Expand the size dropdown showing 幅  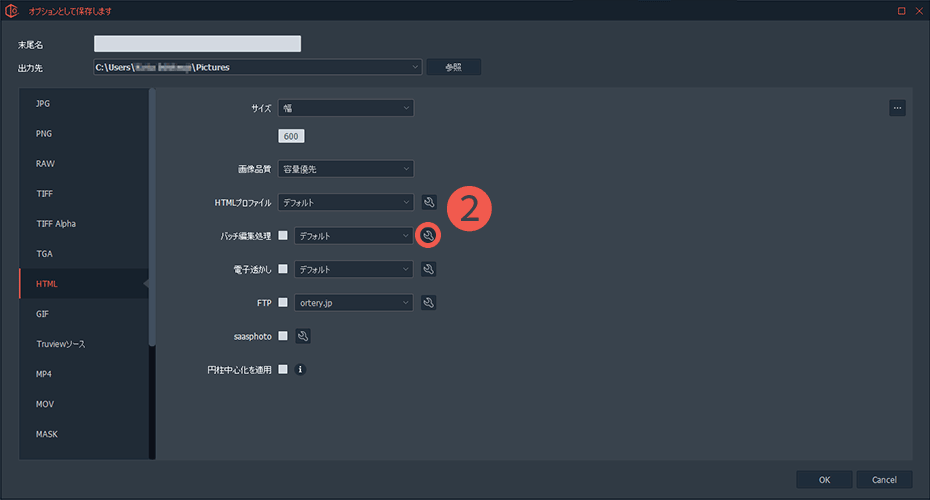(345, 108)
